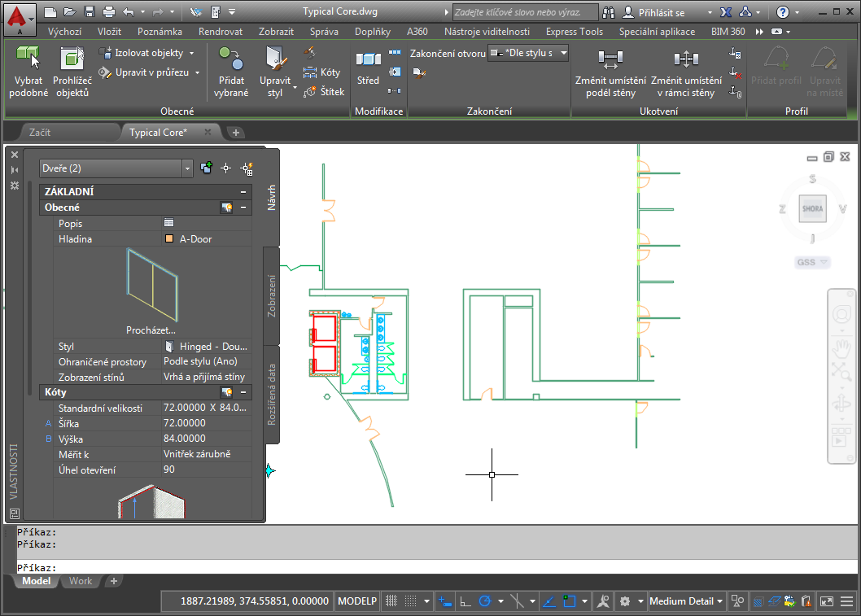Image resolution: width=861 pixels, height=616 pixels.
Task: Click the Popis description edit icon
Action: [x=168, y=223]
